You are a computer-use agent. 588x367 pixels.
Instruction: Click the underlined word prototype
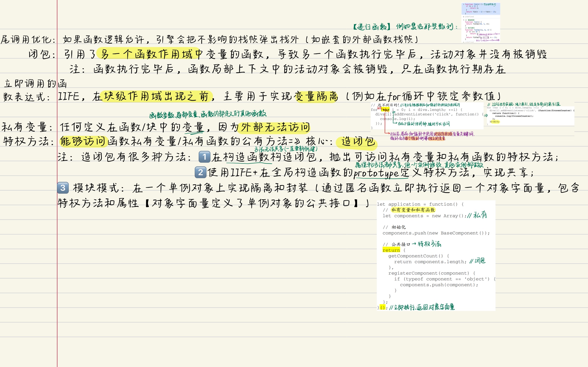coord(376,173)
